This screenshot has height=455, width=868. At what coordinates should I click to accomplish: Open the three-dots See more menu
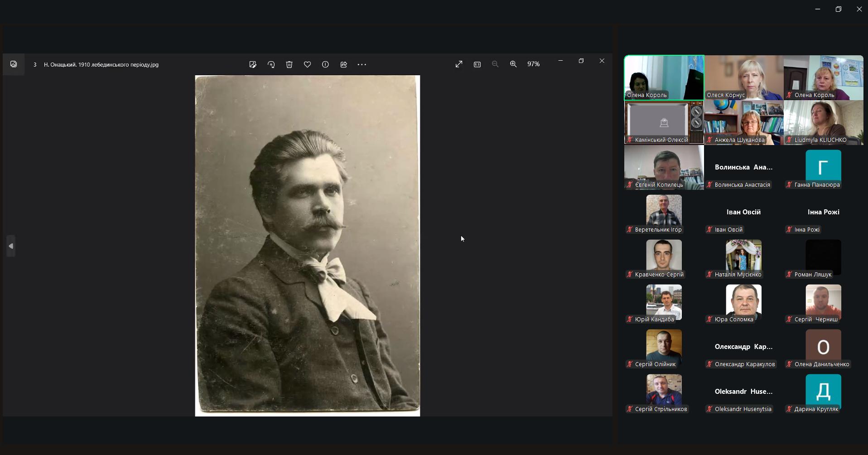[x=362, y=64]
